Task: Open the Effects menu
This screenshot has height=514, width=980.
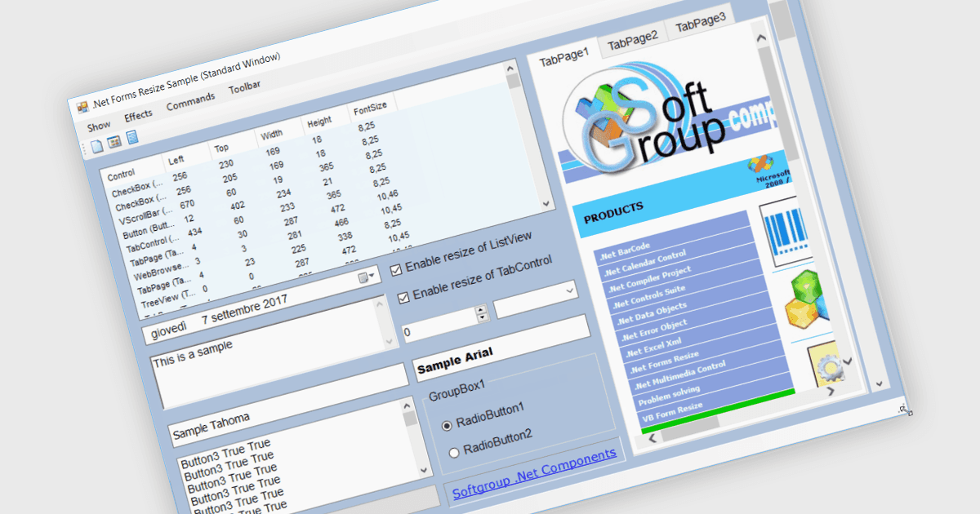Action: 138,115
